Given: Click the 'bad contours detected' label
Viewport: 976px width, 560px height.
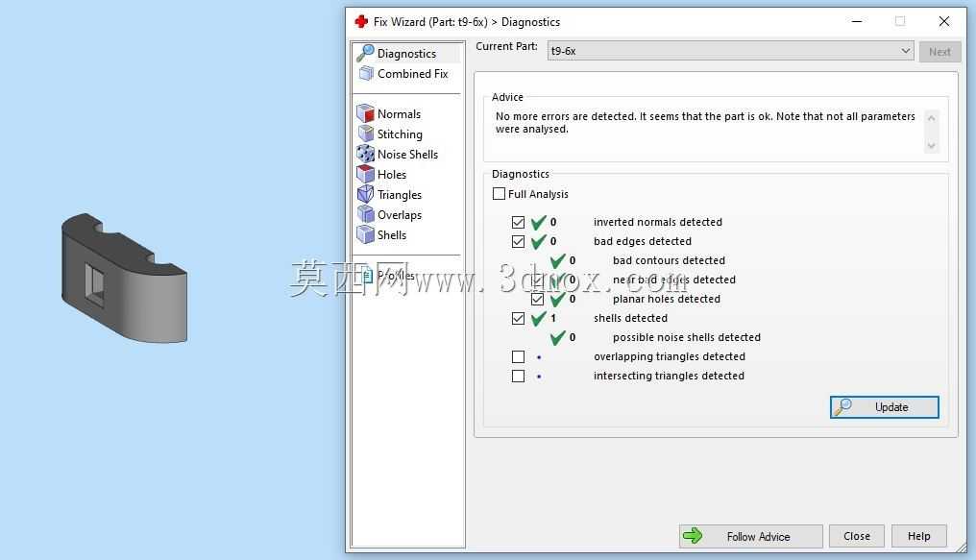Looking at the screenshot, I should click(x=669, y=260).
